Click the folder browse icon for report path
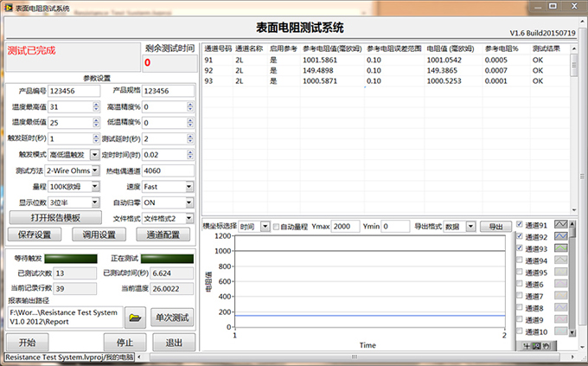This screenshot has height=366, width=588. click(135, 318)
